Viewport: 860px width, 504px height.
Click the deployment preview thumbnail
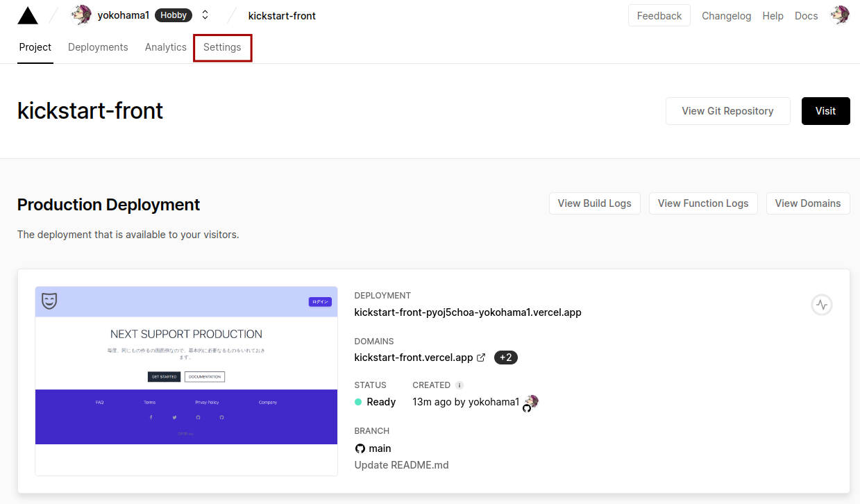click(186, 380)
